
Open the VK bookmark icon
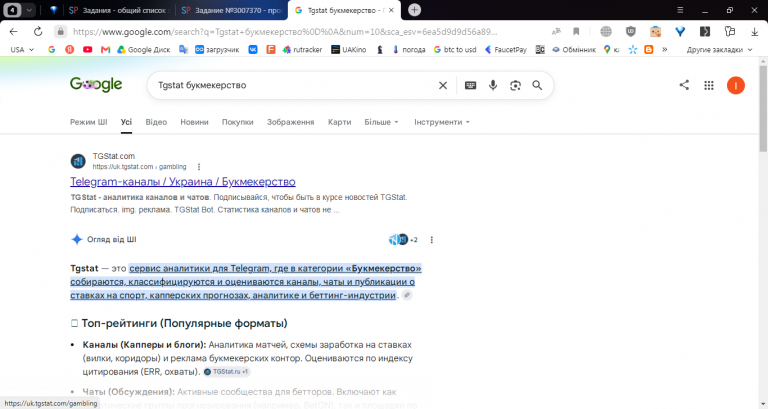pyautogui.click(x=253, y=49)
